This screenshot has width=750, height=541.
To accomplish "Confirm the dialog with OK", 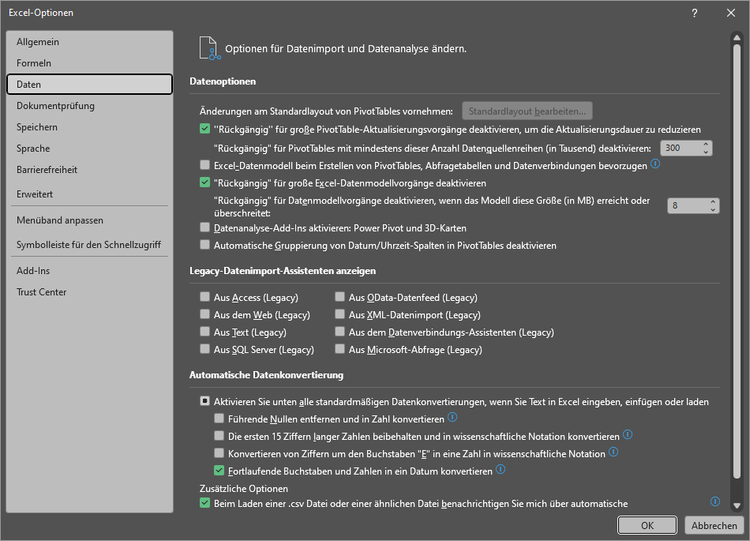I will [647, 525].
